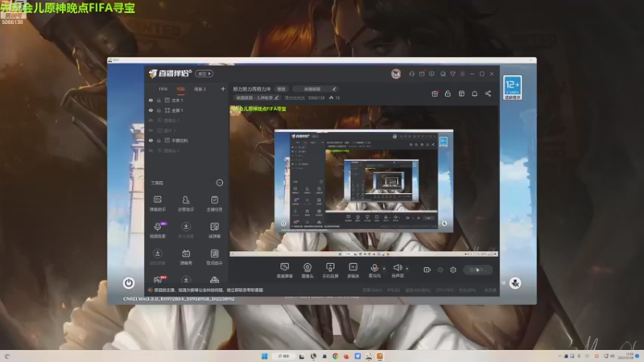Toggle visibility of the 全屏 1 layer
The image size is (644, 362).
click(x=151, y=110)
